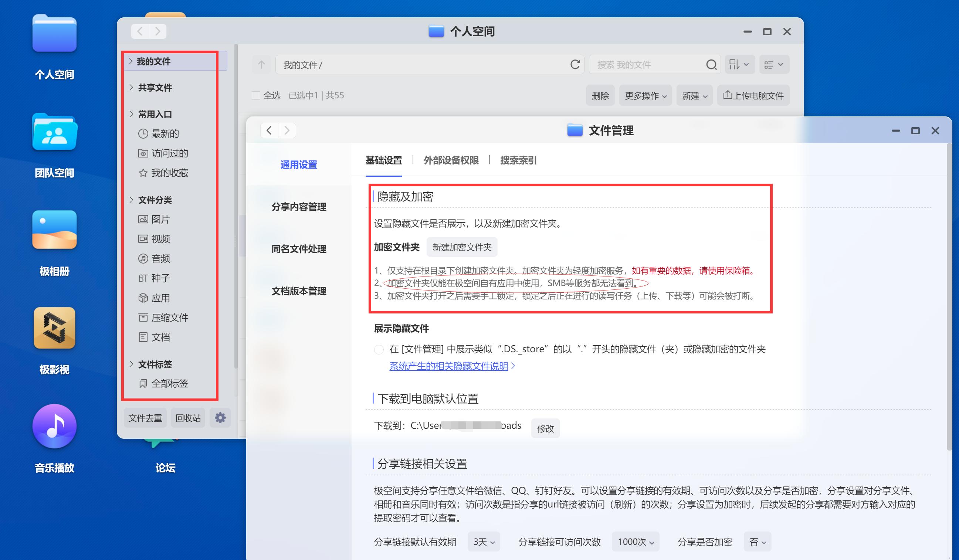Screen dimensions: 959x560
Task: Open the 音乐播放 music player icon
Action: coord(54,426)
